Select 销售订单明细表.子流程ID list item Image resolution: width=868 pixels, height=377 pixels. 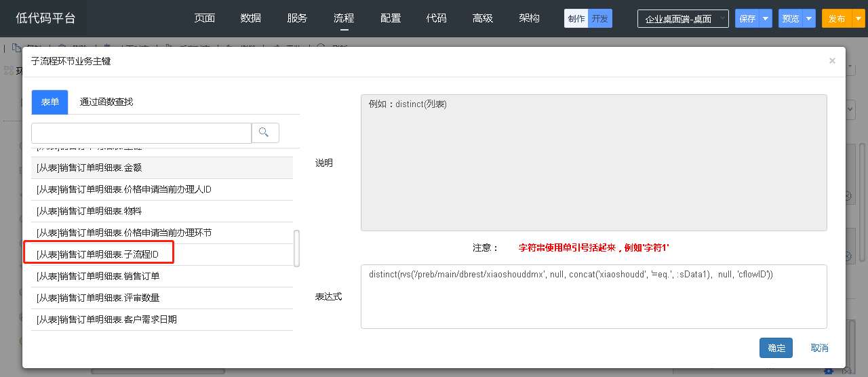(98, 254)
